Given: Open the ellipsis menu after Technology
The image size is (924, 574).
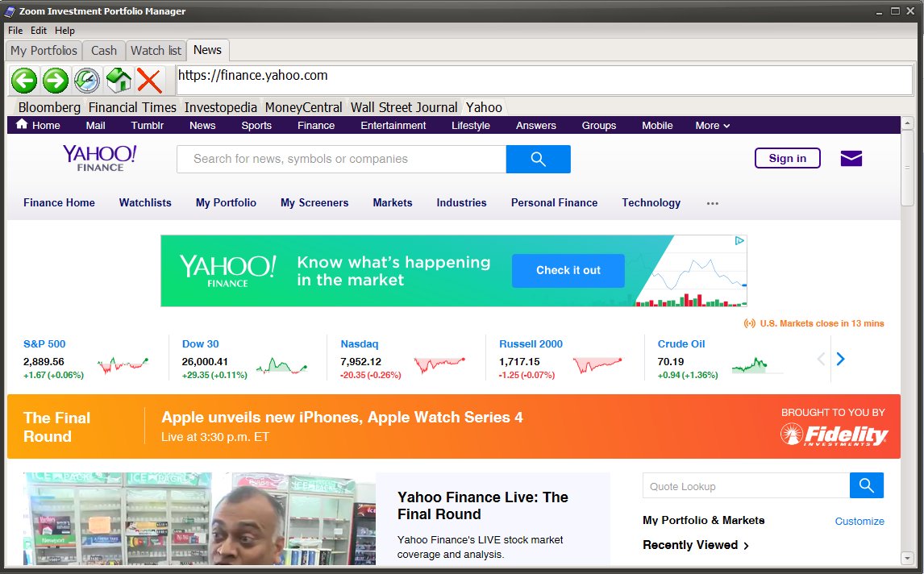Looking at the screenshot, I should click(x=713, y=203).
